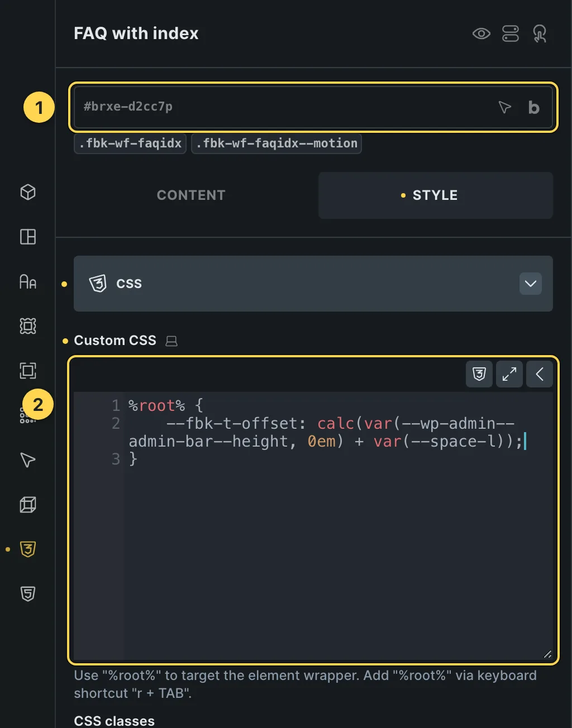Screen dimensions: 572x728
Task: Select the .fbk-wf-faqidx class tag
Action: 130,143
